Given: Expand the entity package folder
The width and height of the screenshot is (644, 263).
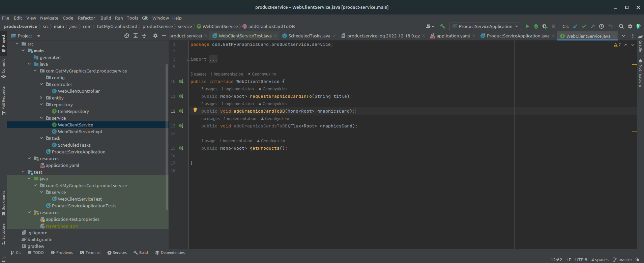Looking at the screenshot, I should [41, 98].
